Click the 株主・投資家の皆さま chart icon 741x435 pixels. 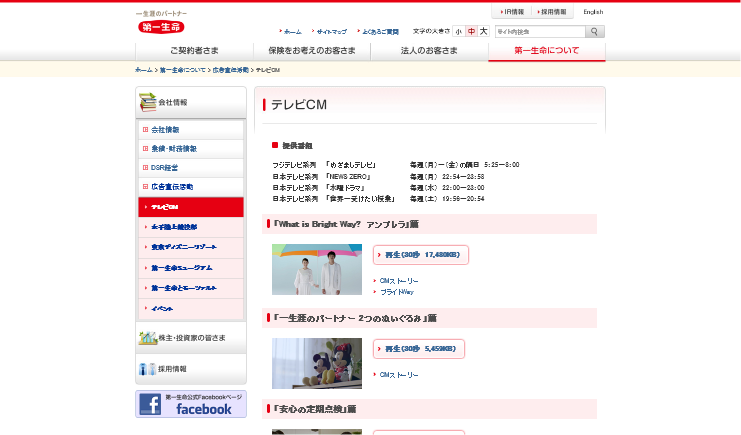tap(147, 338)
